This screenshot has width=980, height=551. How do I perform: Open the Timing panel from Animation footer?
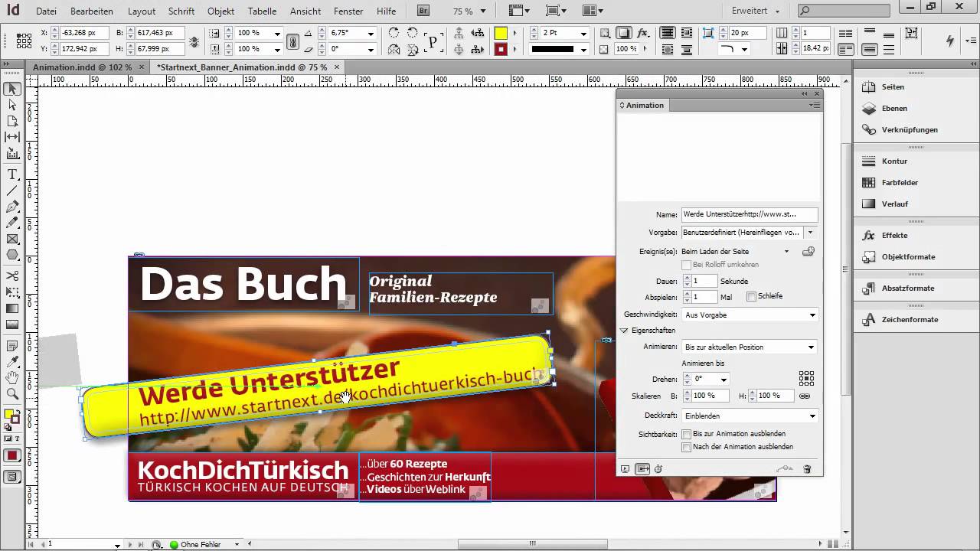(x=658, y=469)
